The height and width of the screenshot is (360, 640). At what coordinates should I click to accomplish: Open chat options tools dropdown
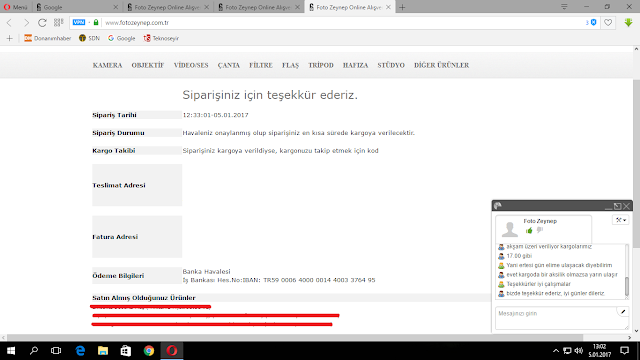click(x=621, y=220)
